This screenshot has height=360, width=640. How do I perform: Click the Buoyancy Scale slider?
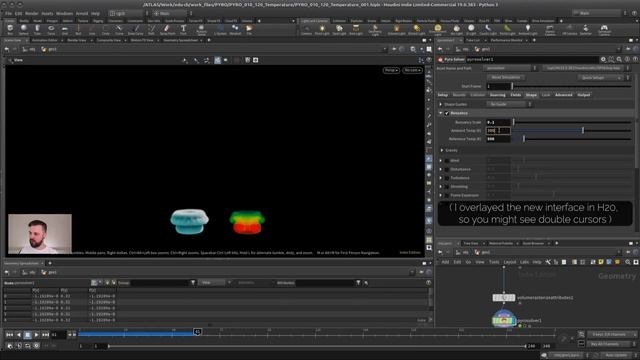point(572,122)
